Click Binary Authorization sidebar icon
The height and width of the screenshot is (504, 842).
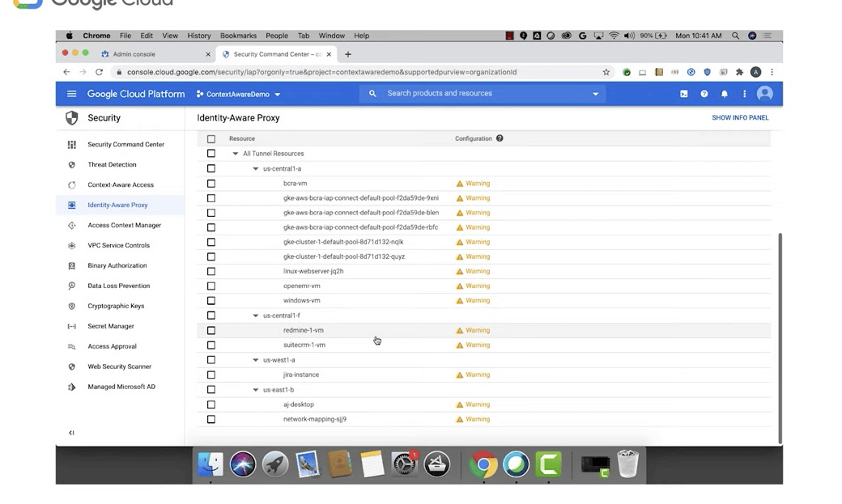(71, 265)
